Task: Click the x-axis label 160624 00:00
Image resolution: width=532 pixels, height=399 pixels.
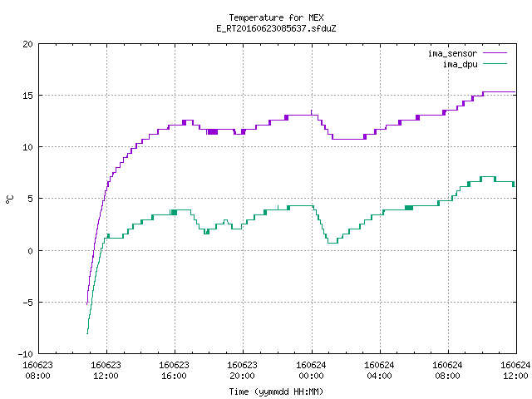Action: tap(311, 371)
